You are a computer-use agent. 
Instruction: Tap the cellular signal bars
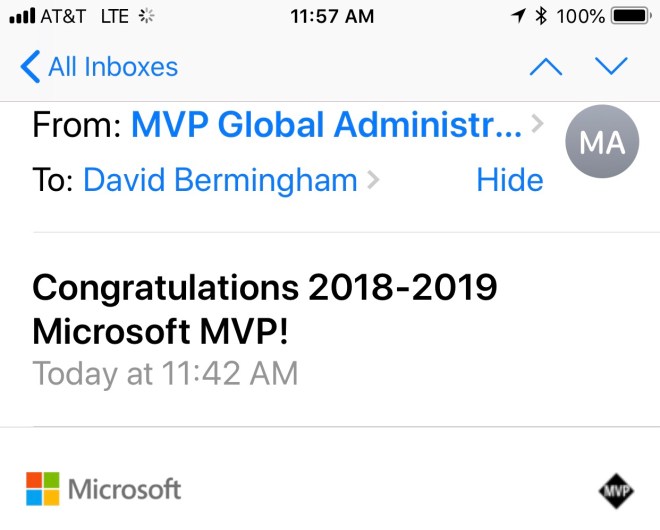click(x=21, y=16)
